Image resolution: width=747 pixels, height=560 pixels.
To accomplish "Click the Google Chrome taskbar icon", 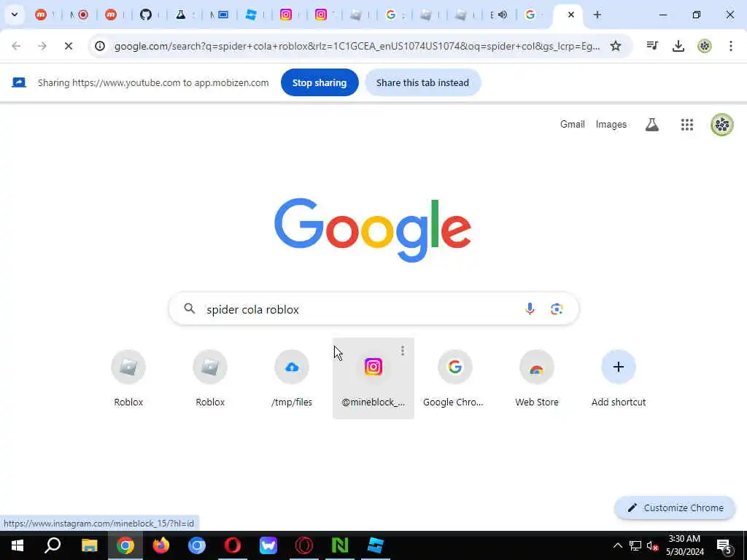I will [125, 545].
